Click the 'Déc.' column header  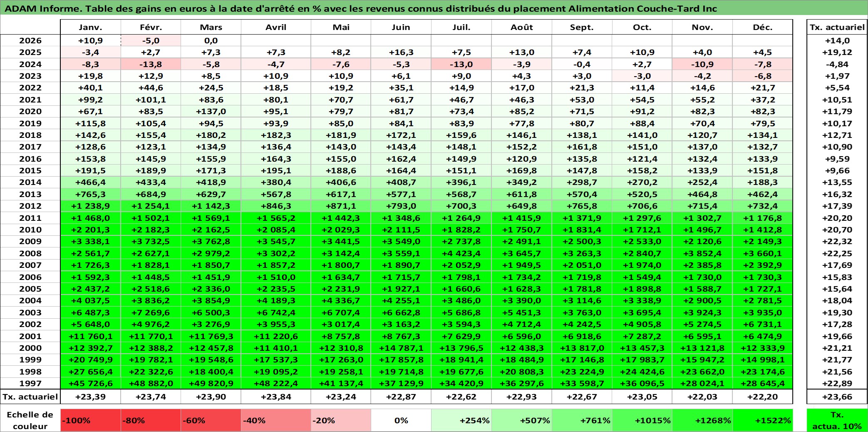763,27
